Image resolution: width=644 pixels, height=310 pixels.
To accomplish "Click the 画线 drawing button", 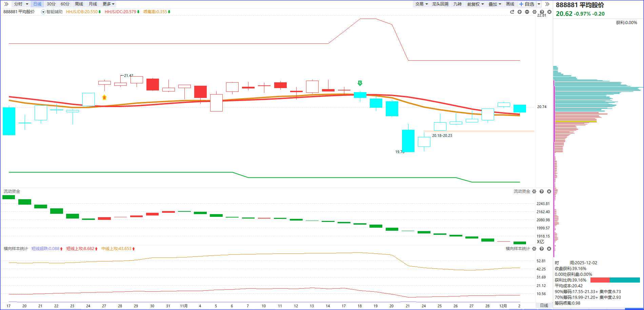I will (510, 4).
